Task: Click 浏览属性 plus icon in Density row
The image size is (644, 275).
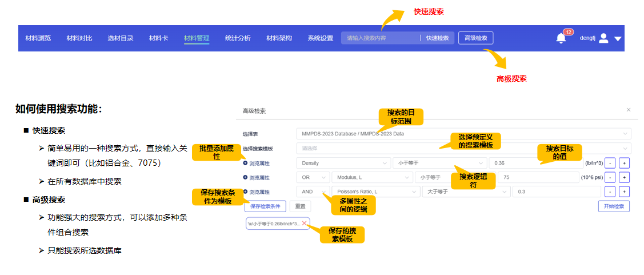Action: 245,163
